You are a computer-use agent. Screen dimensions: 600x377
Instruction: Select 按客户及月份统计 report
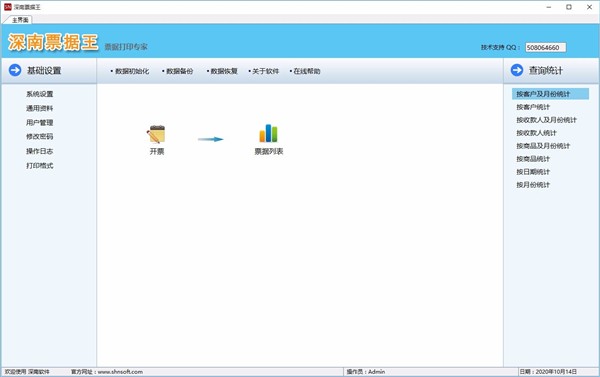coord(550,94)
